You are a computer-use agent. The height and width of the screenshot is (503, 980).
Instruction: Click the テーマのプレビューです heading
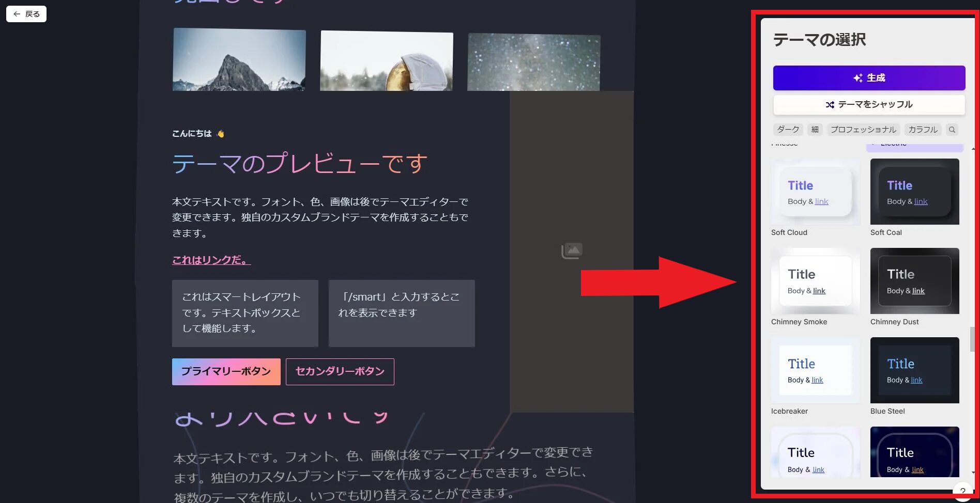(x=300, y=164)
